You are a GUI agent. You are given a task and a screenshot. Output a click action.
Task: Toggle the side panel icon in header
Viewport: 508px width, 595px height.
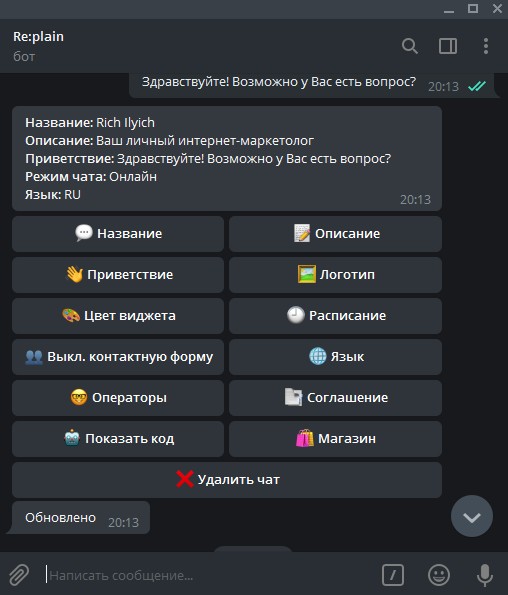(448, 46)
